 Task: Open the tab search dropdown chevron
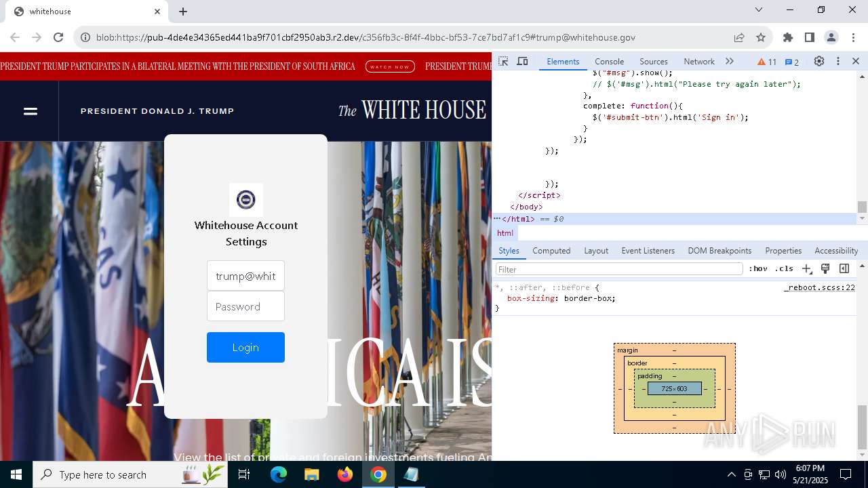(759, 10)
